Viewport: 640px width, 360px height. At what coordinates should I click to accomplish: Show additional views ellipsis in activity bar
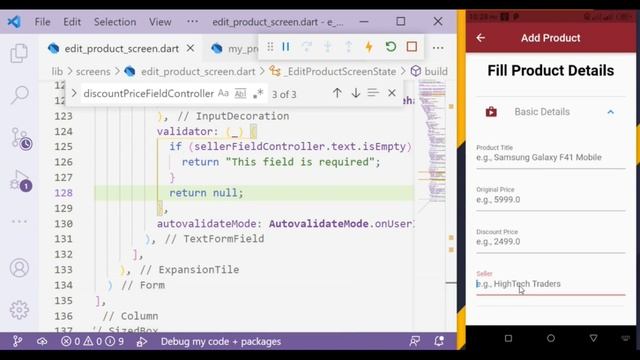click(19, 221)
